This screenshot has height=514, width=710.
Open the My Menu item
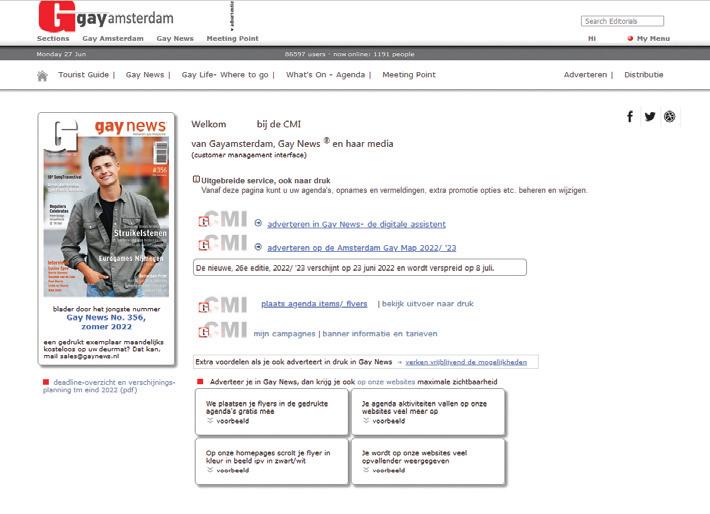653,38
